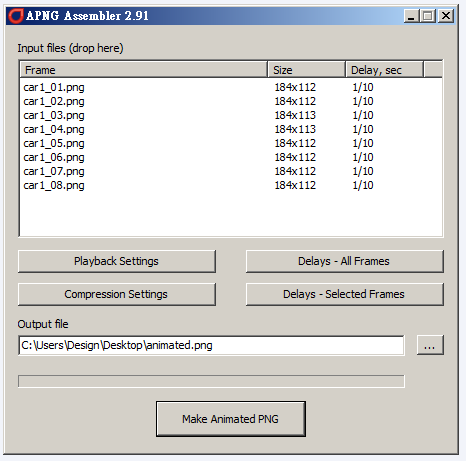This screenshot has width=466, height=461.
Task: Open Playback Settings
Action: [117, 261]
